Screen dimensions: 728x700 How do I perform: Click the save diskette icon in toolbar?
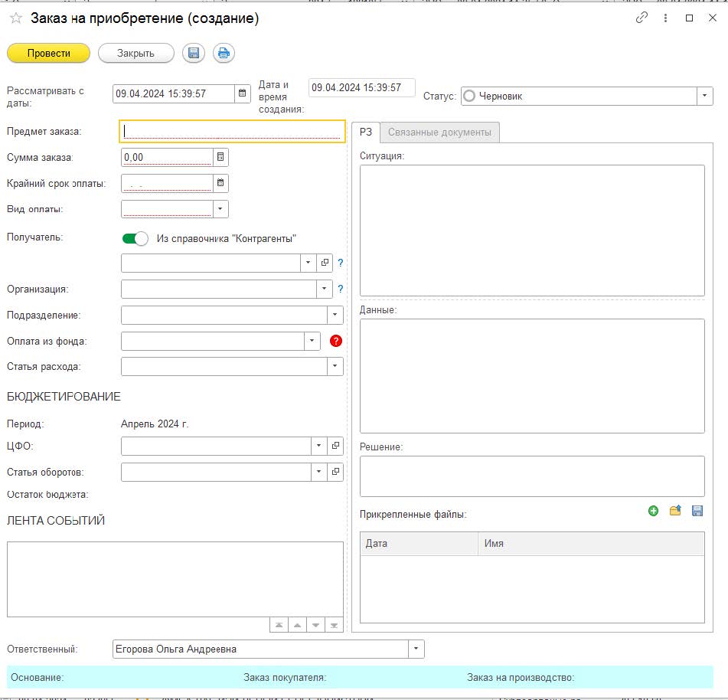pyautogui.click(x=194, y=54)
